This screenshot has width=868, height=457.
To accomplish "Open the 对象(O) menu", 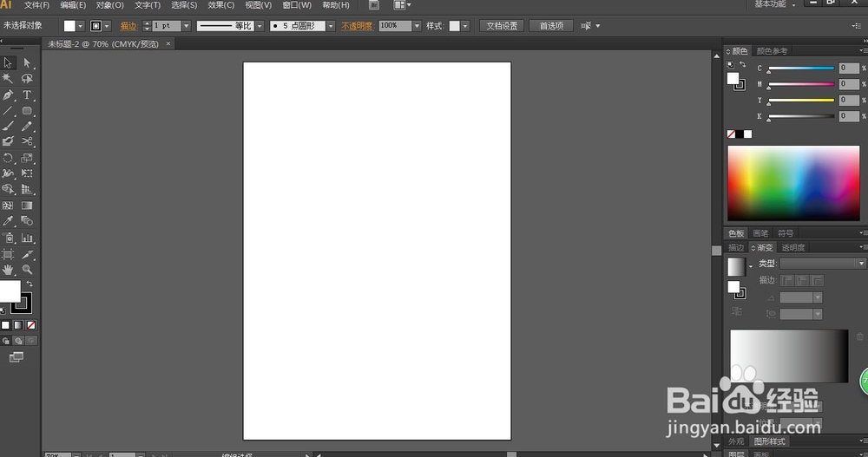I will pyautogui.click(x=109, y=5).
